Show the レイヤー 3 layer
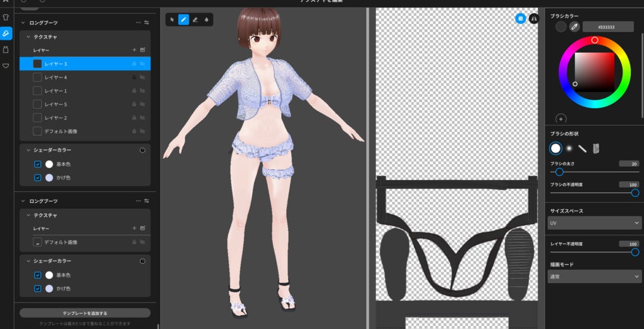This screenshot has width=644, height=329. click(x=143, y=64)
